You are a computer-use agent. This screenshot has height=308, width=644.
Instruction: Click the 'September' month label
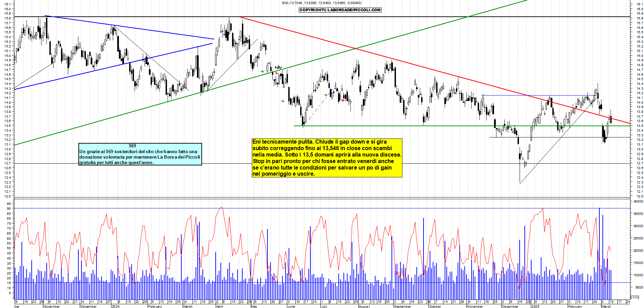(402, 306)
